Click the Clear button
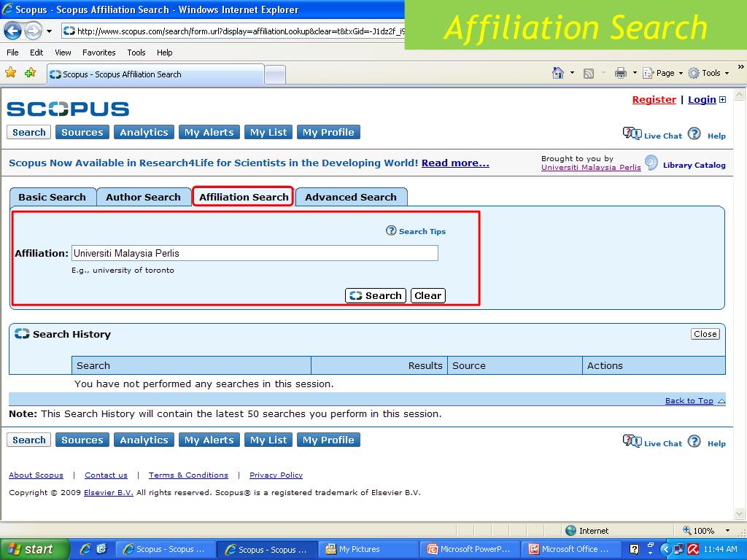The image size is (747, 560). (427, 296)
